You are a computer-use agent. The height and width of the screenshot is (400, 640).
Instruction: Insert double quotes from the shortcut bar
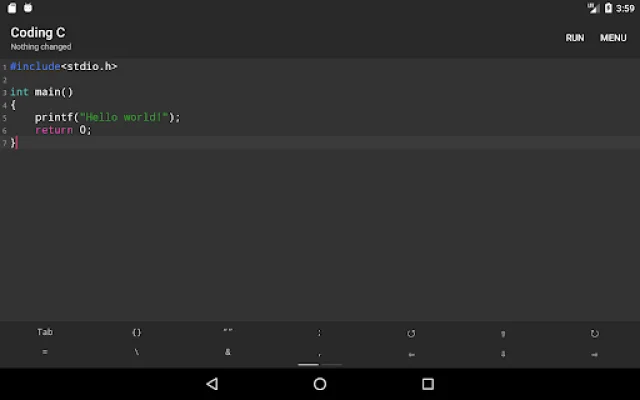pyautogui.click(x=228, y=332)
